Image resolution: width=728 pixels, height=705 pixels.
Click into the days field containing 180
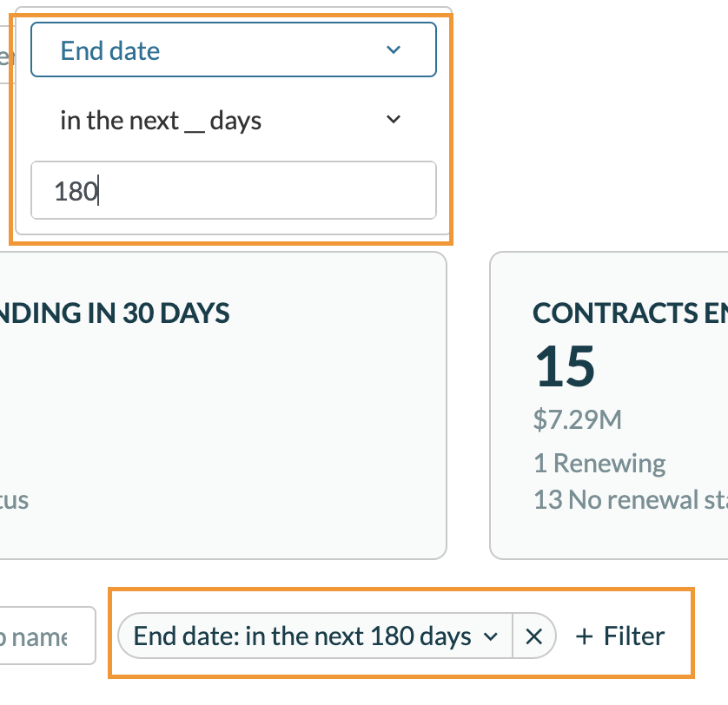click(x=233, y=190)
